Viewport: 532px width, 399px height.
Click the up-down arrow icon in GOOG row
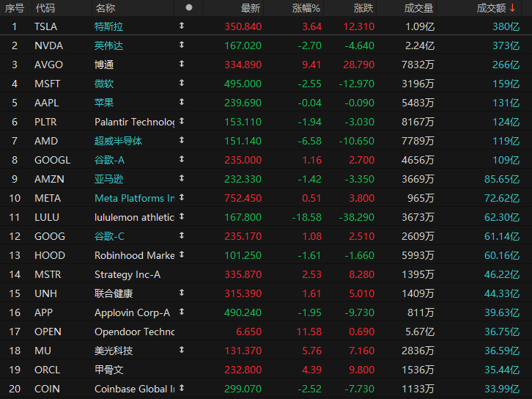coord(182,235)
